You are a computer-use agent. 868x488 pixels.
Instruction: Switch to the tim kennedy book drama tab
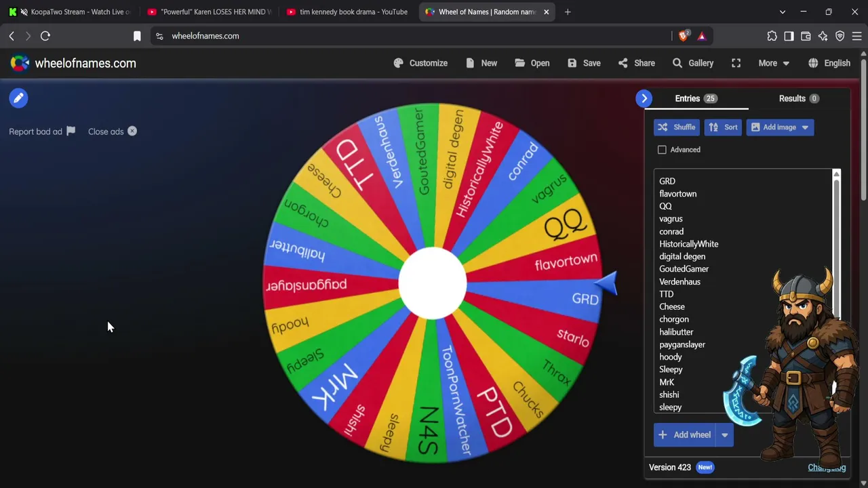point(348,12)
